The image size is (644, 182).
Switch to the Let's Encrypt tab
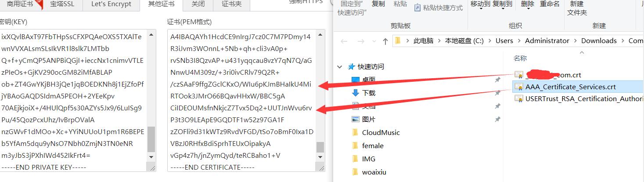pyautogui.click(x=111, y=4)
